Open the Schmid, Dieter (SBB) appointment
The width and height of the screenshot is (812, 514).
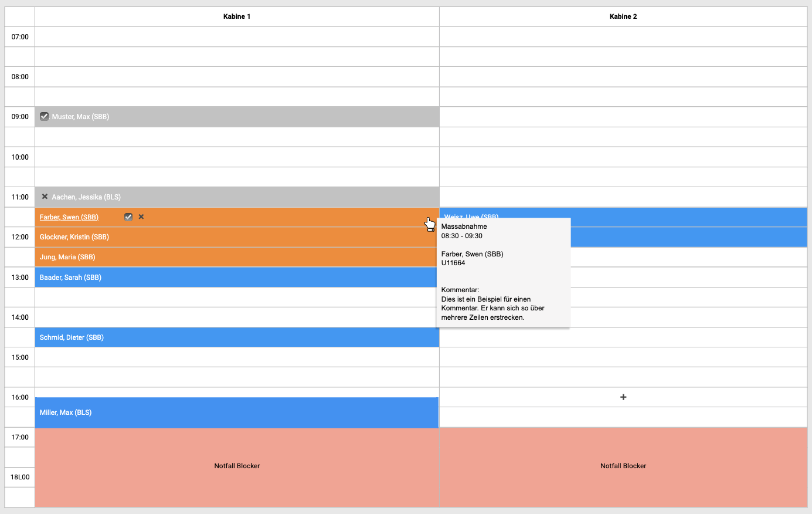(x=72, y=337)
